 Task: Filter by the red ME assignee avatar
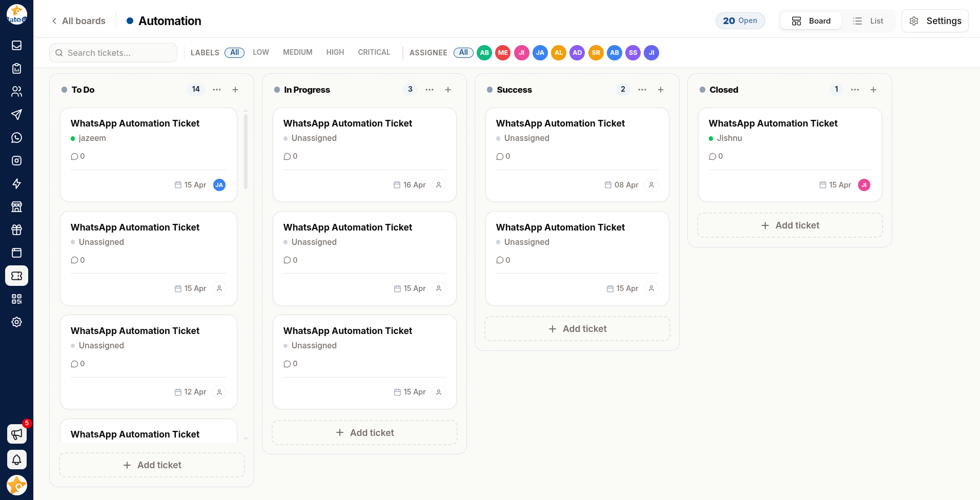pyautogui.click(x=503, y=53)
